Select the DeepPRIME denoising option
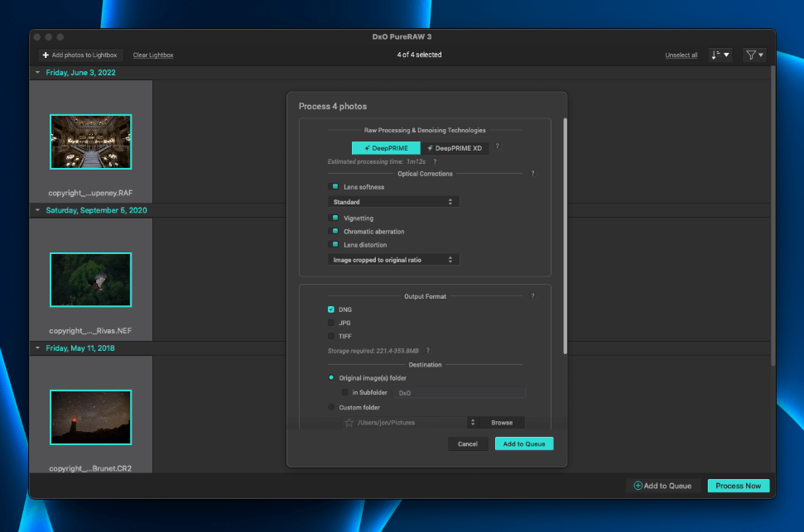This screenshot has width=804, height=532. (386, 148)
